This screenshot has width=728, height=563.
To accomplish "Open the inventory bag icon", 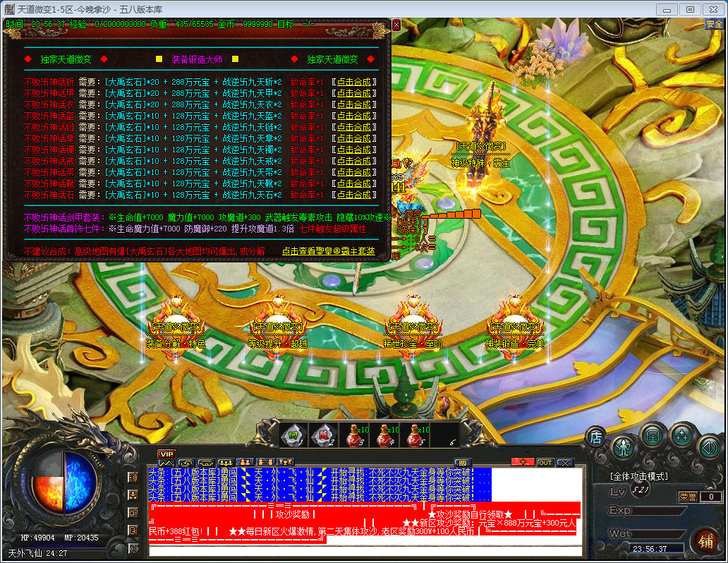I will click(653, 436).
